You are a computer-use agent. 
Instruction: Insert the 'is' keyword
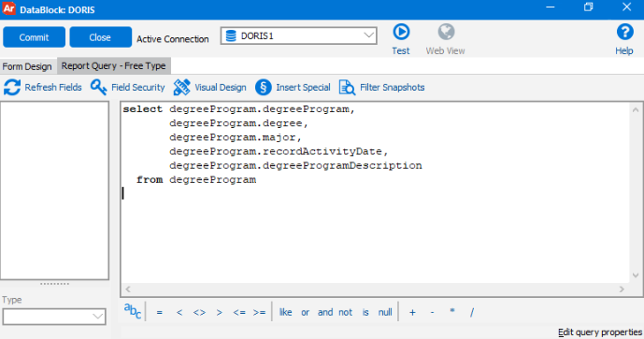[365, 312]
